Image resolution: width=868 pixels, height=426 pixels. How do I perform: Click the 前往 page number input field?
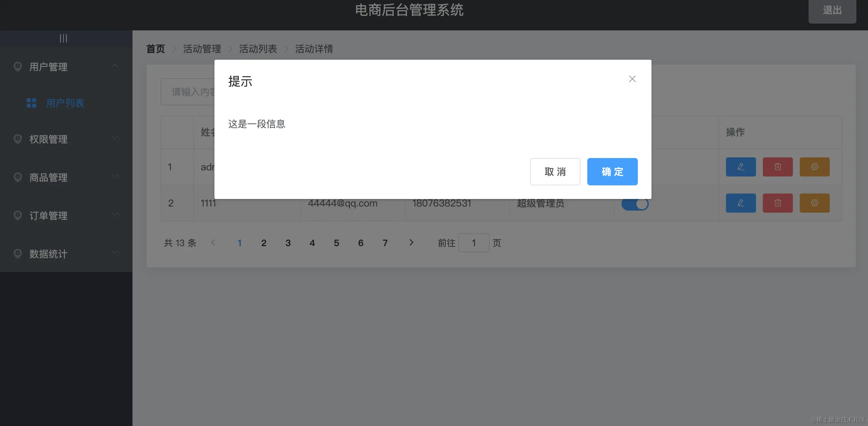pos(474,243)
